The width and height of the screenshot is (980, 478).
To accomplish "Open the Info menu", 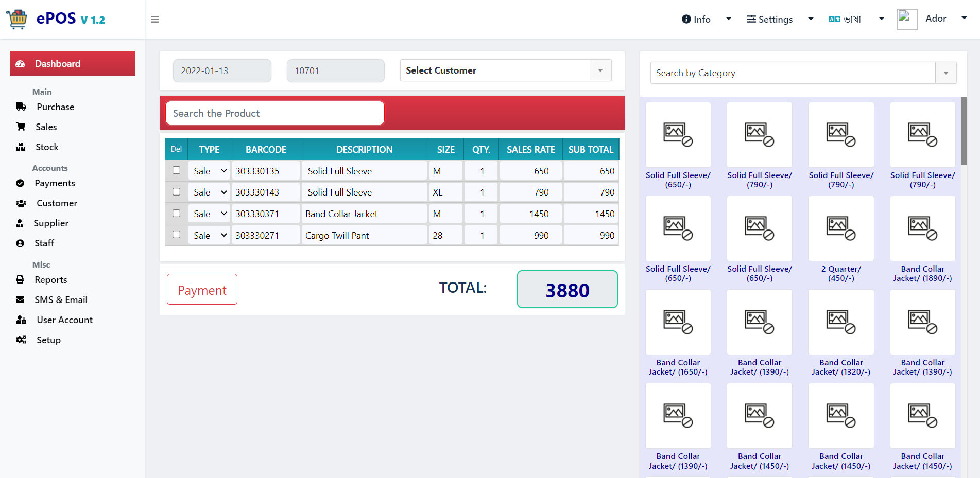I will click(706, 19).
